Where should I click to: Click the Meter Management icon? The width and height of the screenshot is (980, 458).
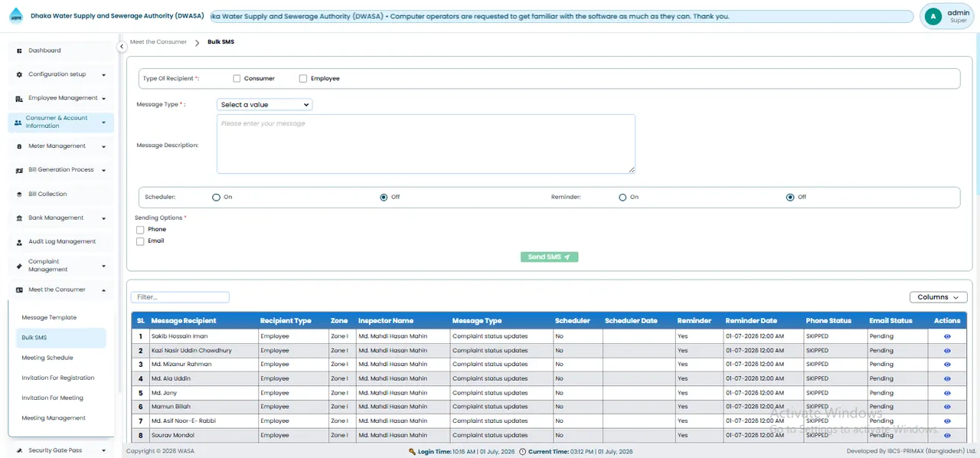pyautogui.click(x=19, y=146)
